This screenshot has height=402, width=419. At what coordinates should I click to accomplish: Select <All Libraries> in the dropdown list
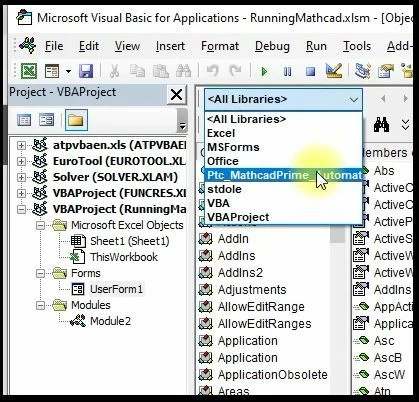pos(283,119)
